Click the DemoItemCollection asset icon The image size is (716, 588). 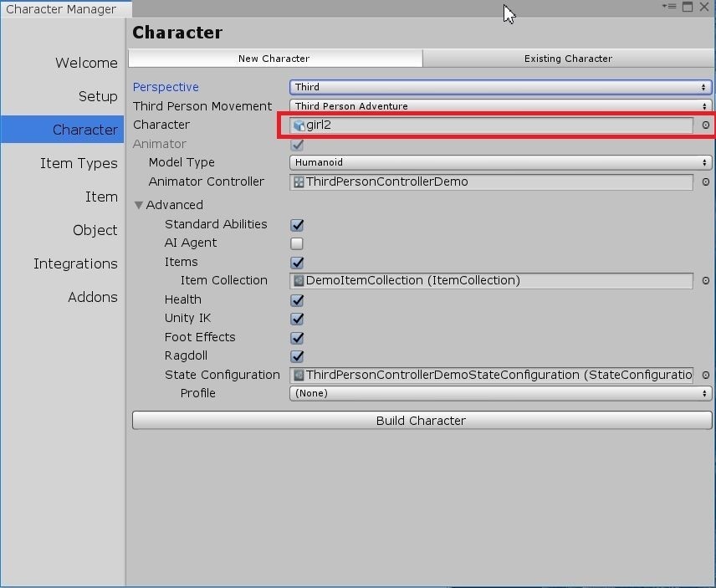coord(299,280)
